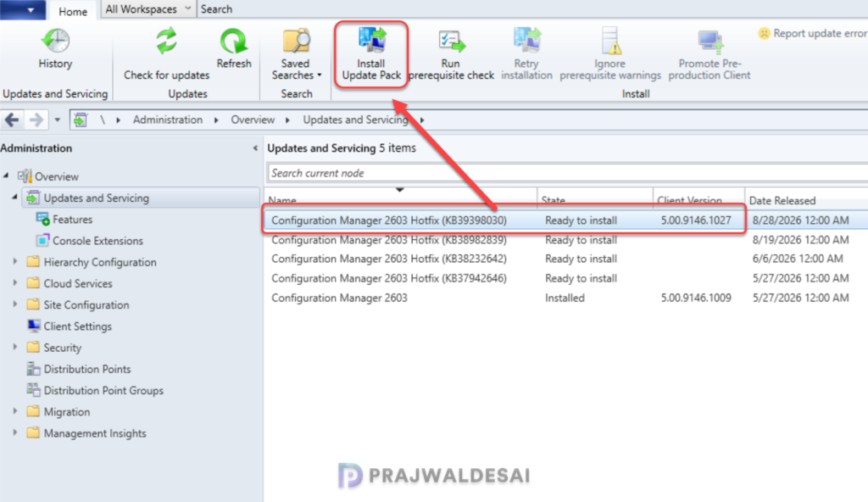This screenshot has width=868, height=502.
Task: Select Distribution Points server icon
Action: coord(33,369)
